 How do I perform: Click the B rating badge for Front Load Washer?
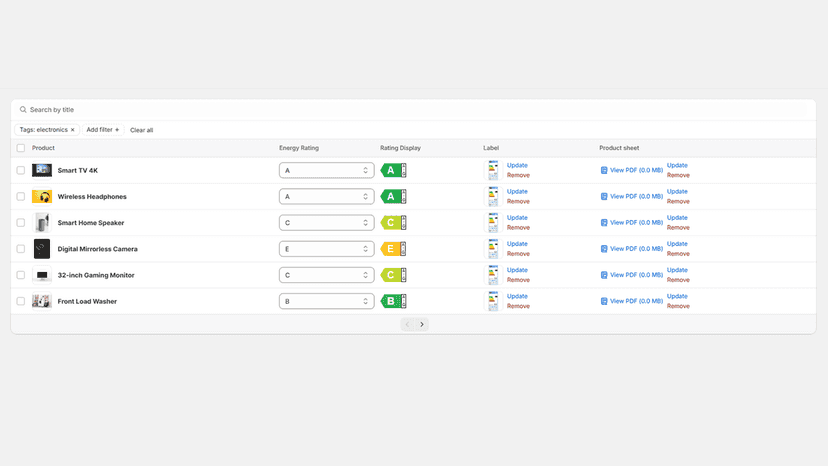point(393,301)
